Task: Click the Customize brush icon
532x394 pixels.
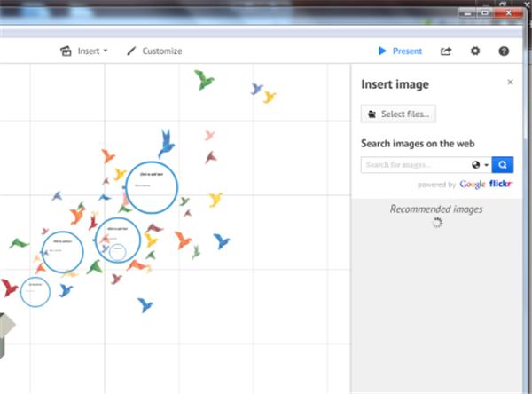Action: 131,51
